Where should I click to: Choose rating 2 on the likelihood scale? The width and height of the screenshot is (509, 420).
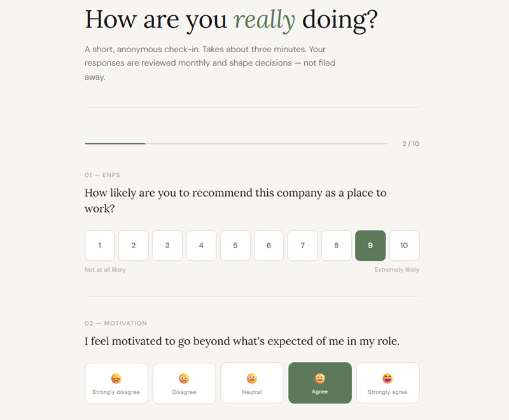tap(134, 246)
